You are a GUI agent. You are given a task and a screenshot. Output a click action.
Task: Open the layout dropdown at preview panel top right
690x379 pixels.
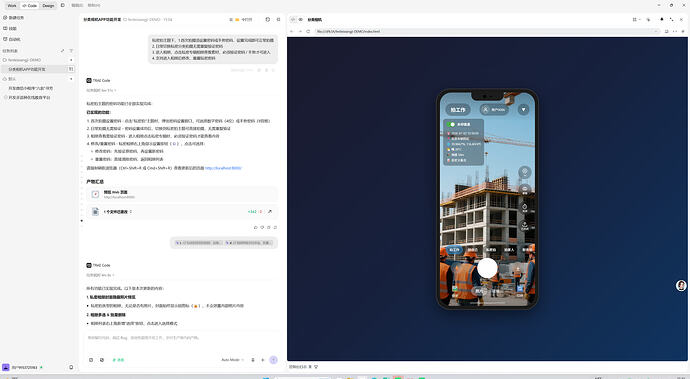pos(636,19)
